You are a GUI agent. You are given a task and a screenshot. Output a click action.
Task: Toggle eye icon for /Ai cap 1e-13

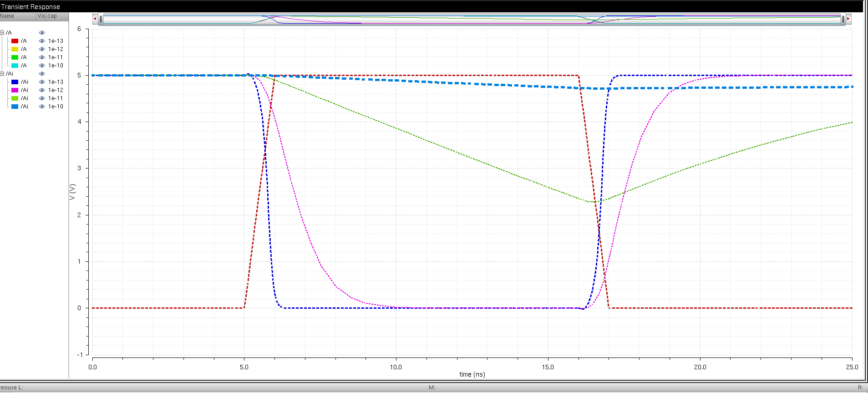click(x=42, y=82)
